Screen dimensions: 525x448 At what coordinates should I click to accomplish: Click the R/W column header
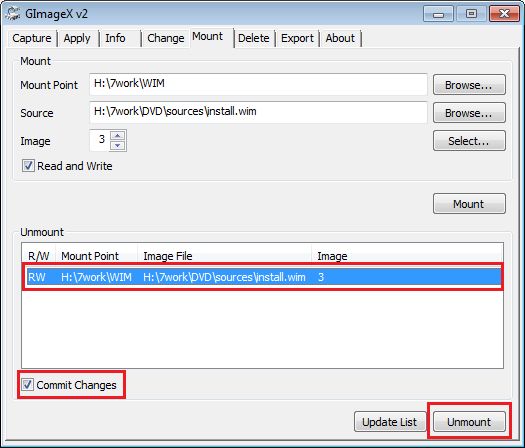click(39, 256)
